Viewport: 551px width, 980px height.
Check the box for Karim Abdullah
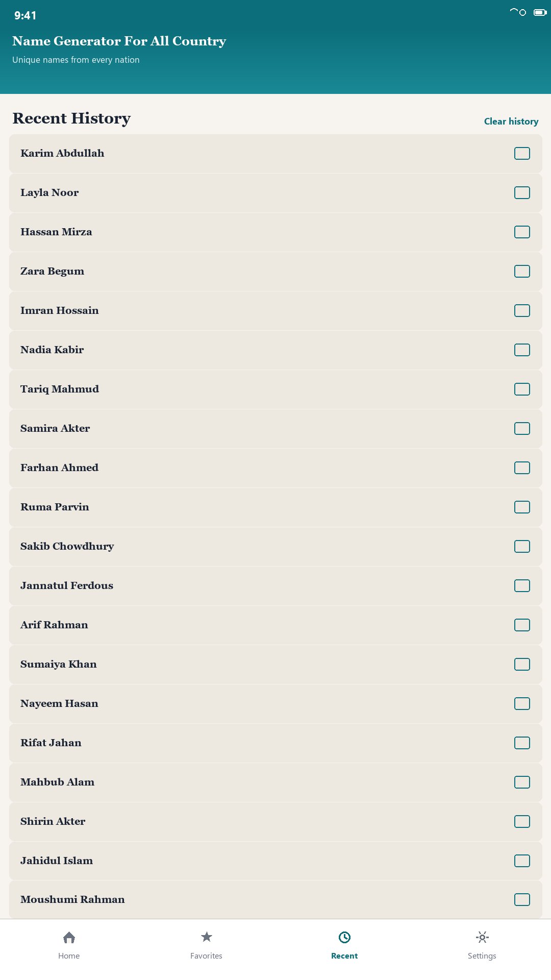pyautogui.click(x=522, y=153)
